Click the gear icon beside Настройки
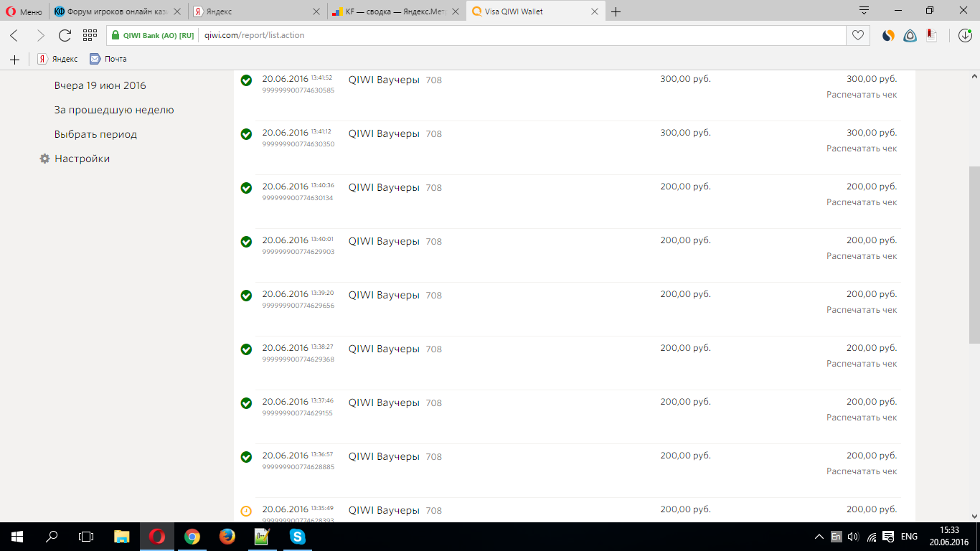 (44, 159)
